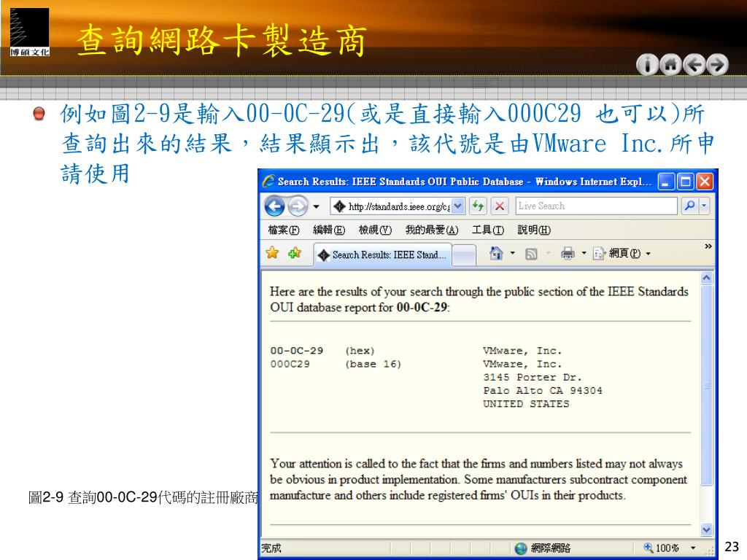Open the 編輯(E) menu
This screenshot has width=747, height=560.
tap(329, 230)
